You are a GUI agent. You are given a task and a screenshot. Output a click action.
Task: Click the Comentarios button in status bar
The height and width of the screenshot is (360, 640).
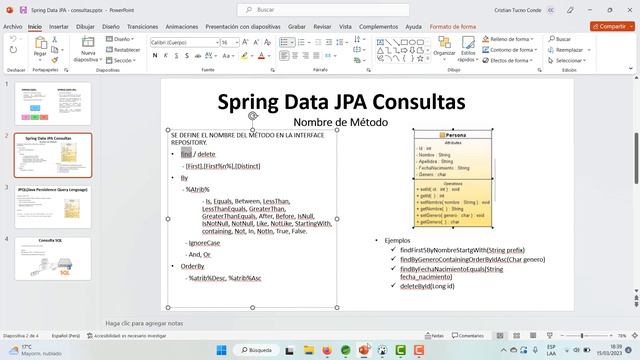pyautogui.click(x=468, y=336)
